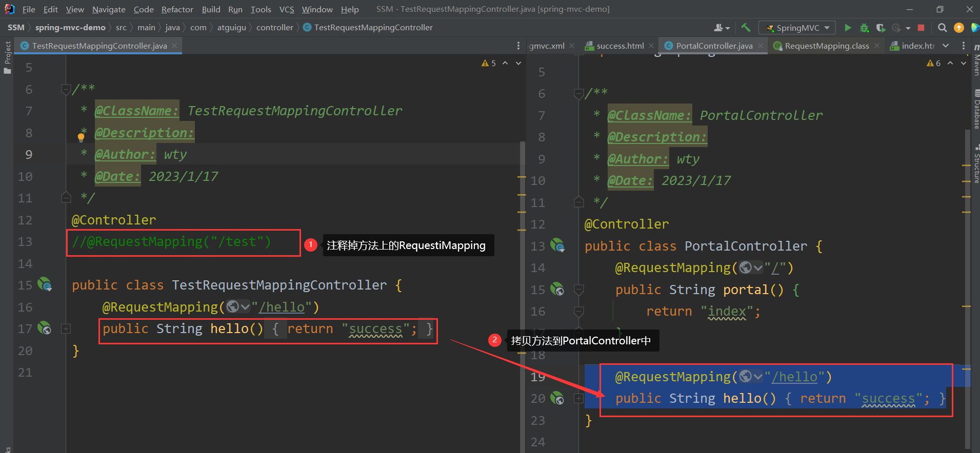Close the RequestMapping.class tab
The width and height of the screenshot is (980, 453).
877,46
